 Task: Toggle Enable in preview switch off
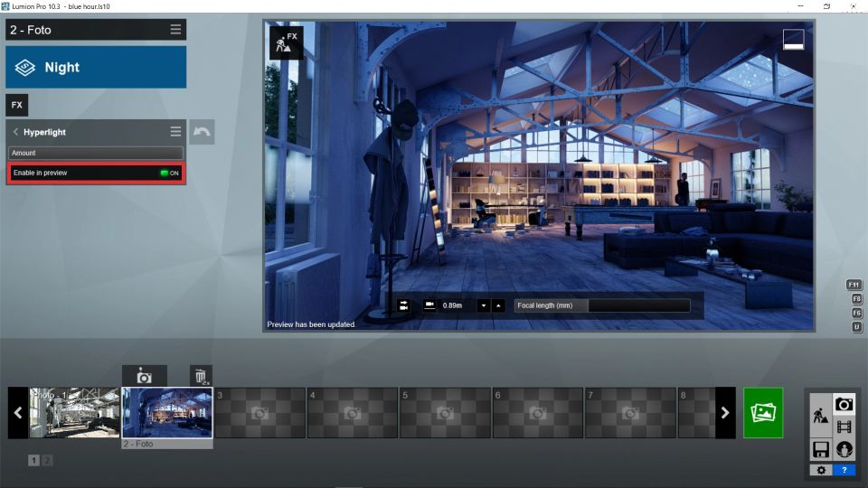point(169,173)
